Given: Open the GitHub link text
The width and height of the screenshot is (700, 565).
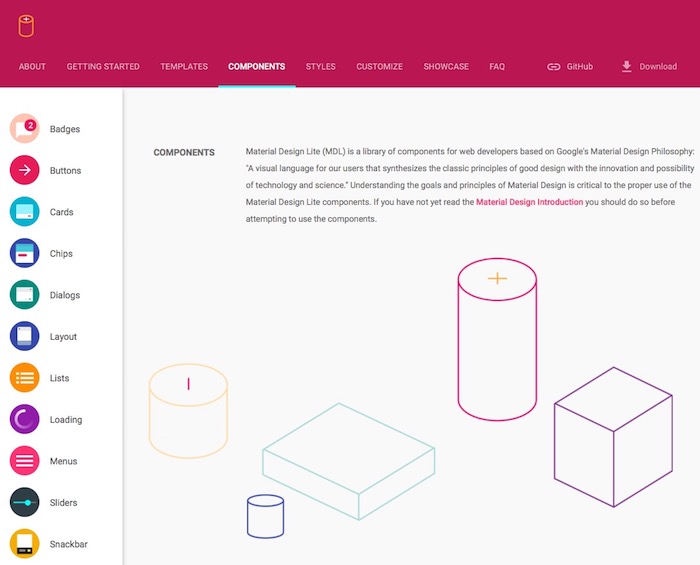Looking at the screenshot, I should click(x=579, y=66).
